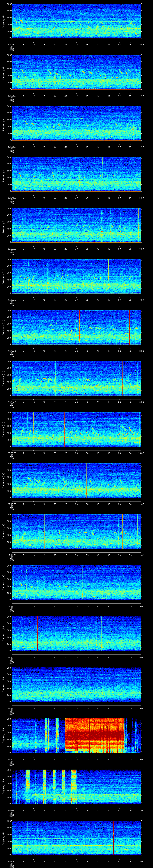Click the spectrogram panel starting at 22:12:00
Image resolution: width=153 pixels, height=868 pixels.
click(x=77, y=582)
